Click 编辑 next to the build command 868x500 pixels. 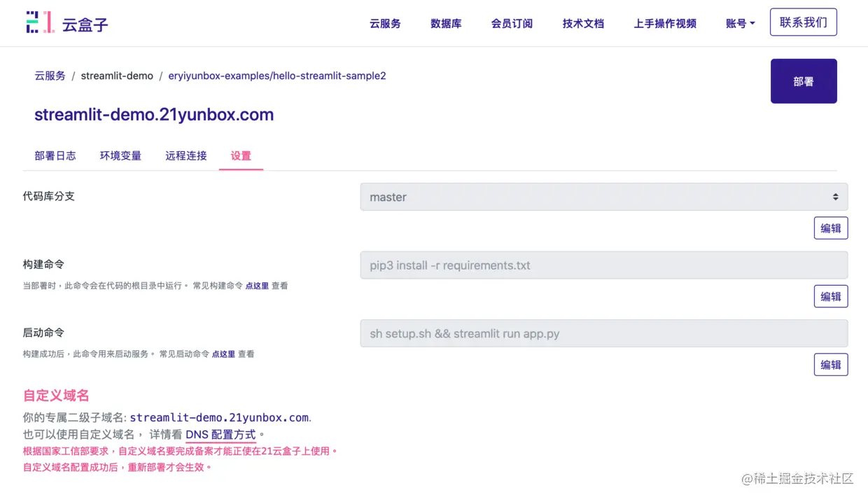click(831, 296)
